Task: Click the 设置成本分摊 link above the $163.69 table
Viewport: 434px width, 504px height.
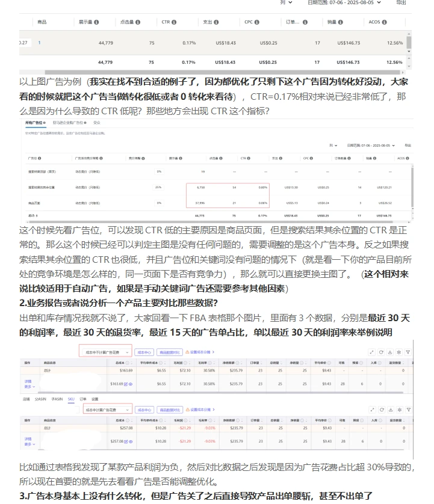Action: click(202, 352)
